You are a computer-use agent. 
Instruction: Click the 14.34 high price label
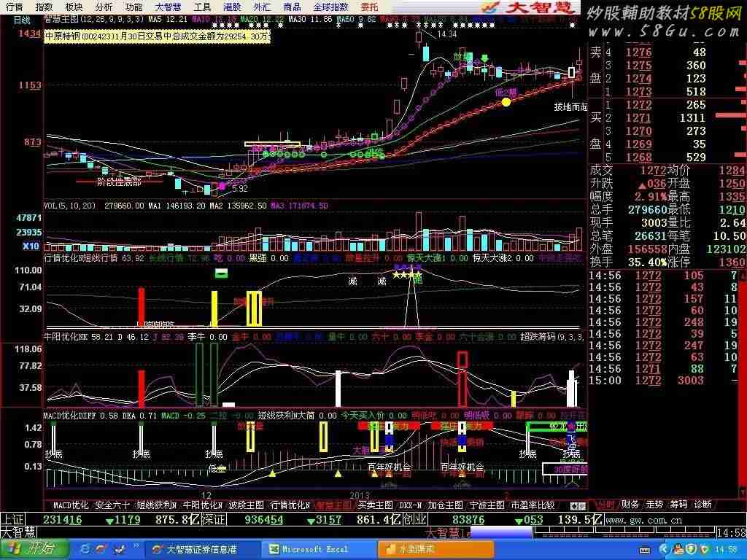[x=447, y=34]
